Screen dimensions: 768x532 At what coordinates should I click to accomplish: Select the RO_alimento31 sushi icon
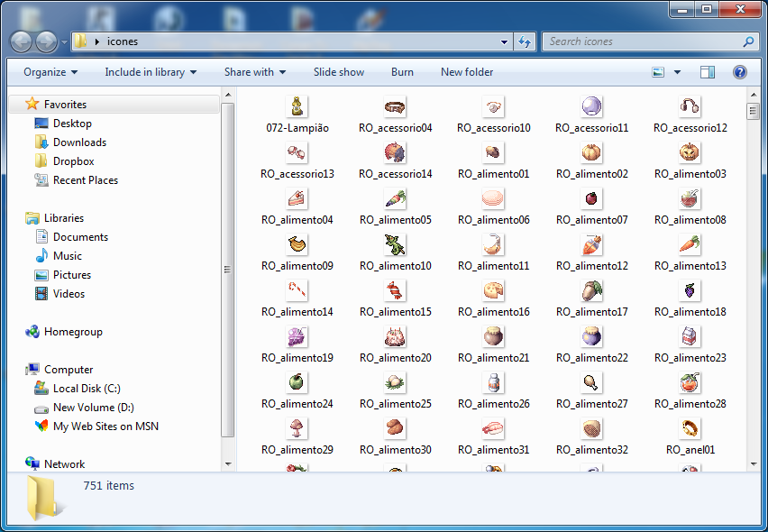(x=493, y=428)
